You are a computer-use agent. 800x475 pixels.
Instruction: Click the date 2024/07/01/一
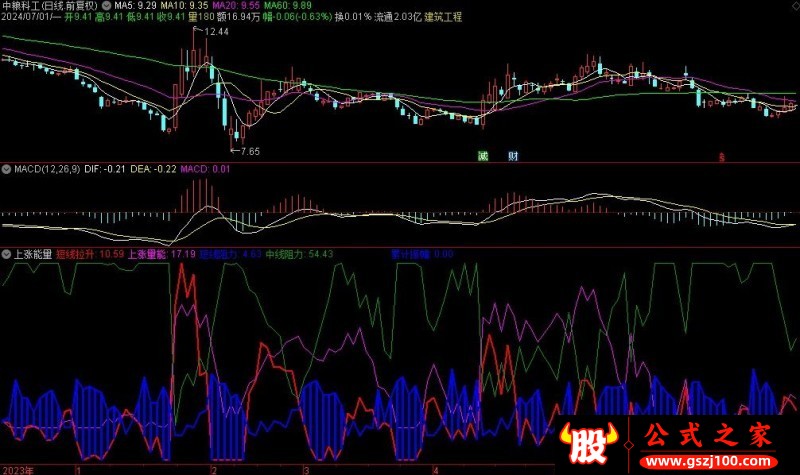tap(31, 17)
